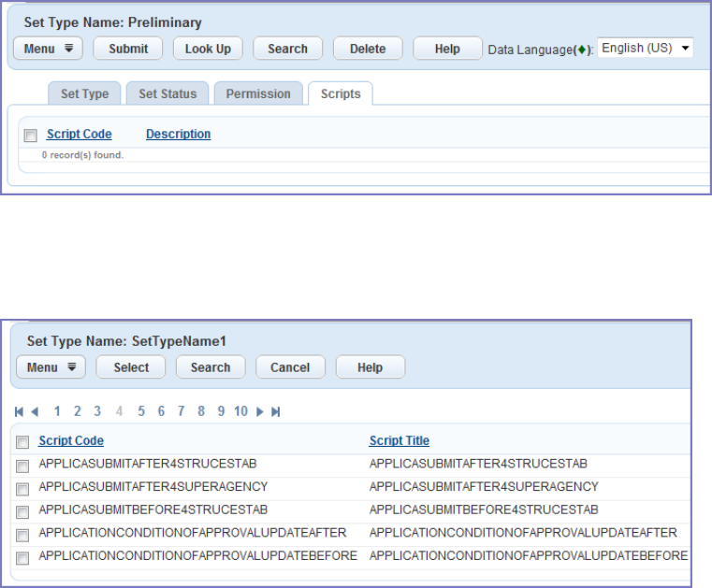Click script code APPLICASUBMITBEFORE4STRUCESTAB
The image size is (712, 588).
pyautogui.click(x=153, y=509)
